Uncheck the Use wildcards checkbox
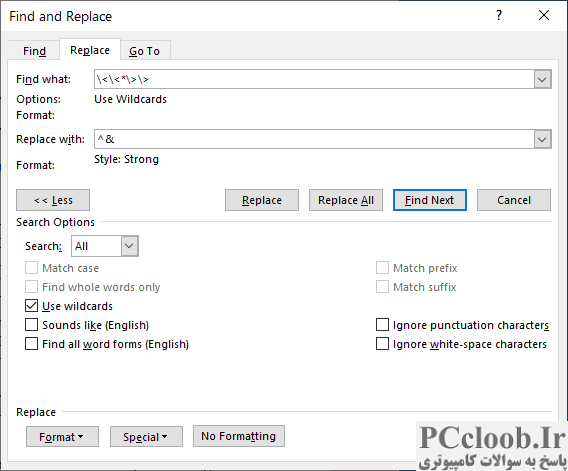 (x=32, y=306)
